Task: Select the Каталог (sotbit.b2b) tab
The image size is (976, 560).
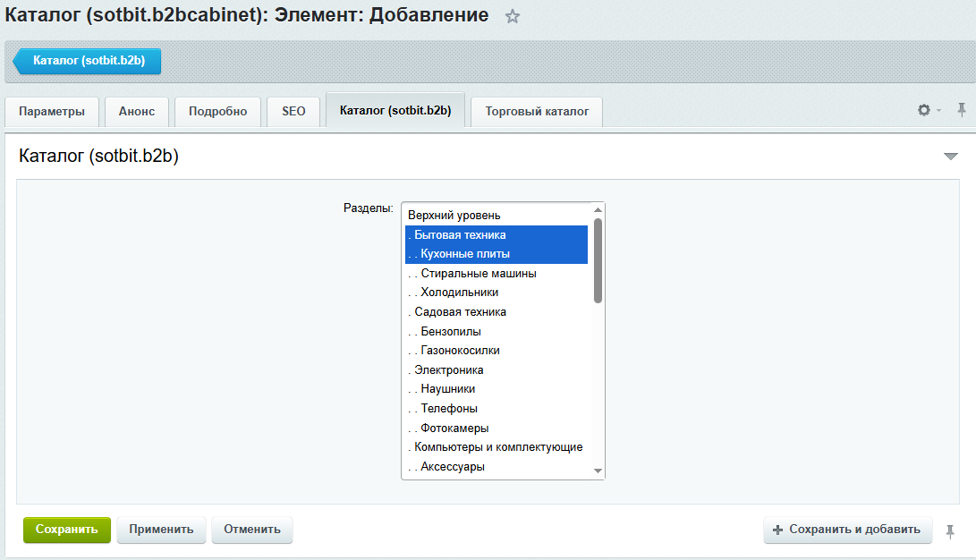Action: click(x=395, y=110)
